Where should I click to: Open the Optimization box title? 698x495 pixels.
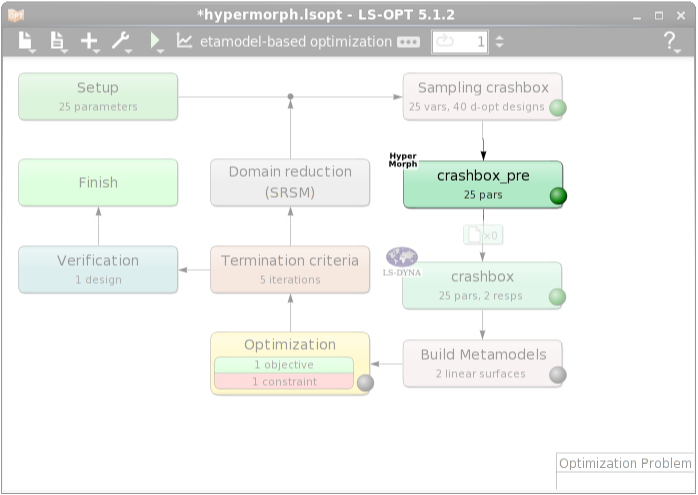pyautogui.click(x=290, y=345)
